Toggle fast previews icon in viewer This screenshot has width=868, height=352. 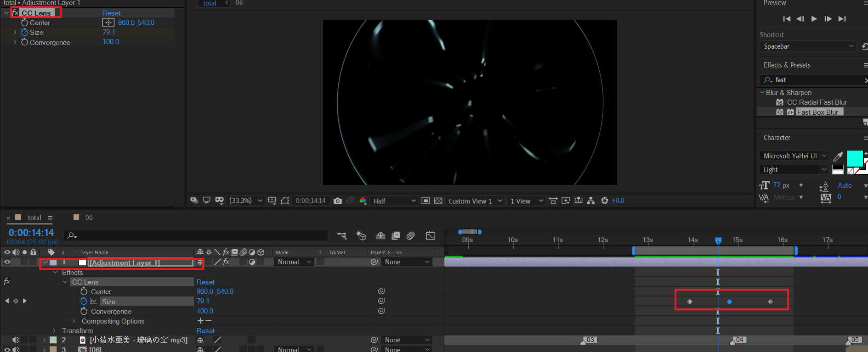pyautogui.click(x=566, y=201)
